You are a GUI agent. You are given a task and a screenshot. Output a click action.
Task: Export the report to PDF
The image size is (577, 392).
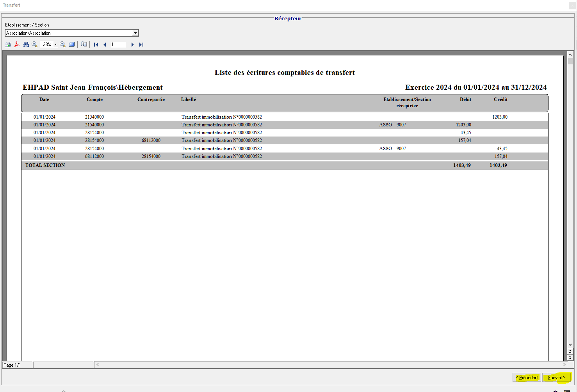[x=17, y=44]
